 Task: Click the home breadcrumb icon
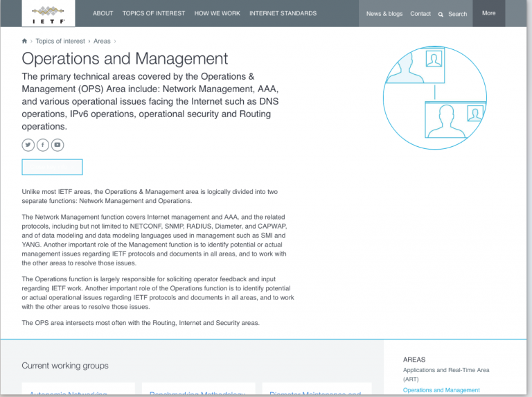tap(25, 42)
